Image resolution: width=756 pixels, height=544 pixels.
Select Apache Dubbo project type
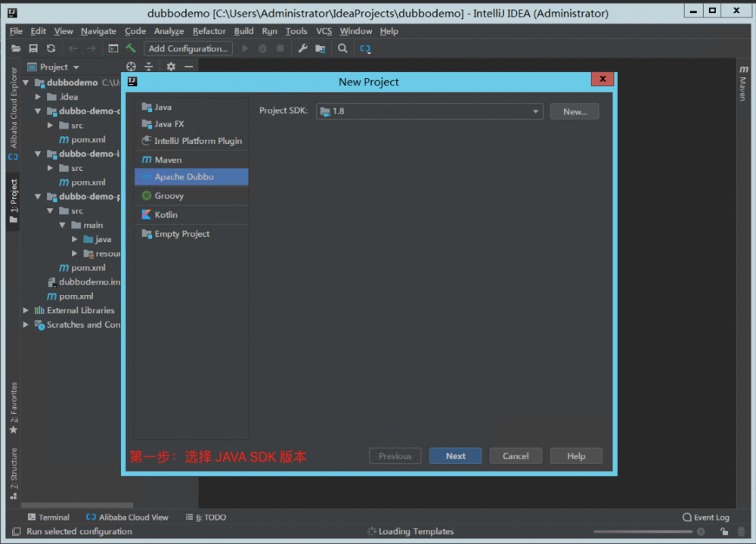pyautogui.click(x=191, y=176)
